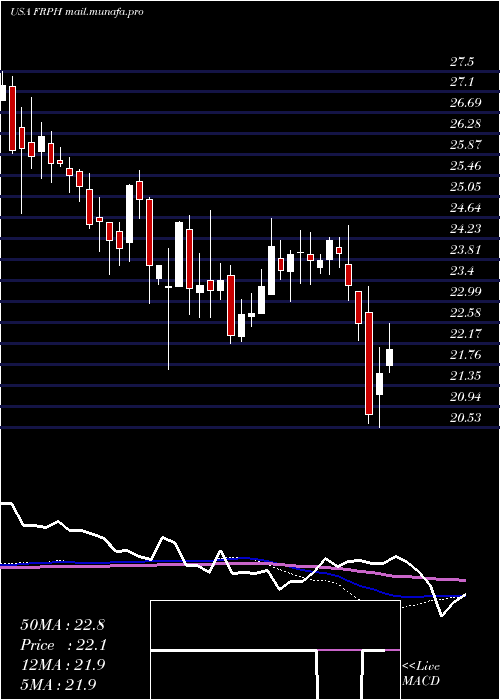
Task: Click the '50MA : 22.8' reading
Action: click(62, 625)
